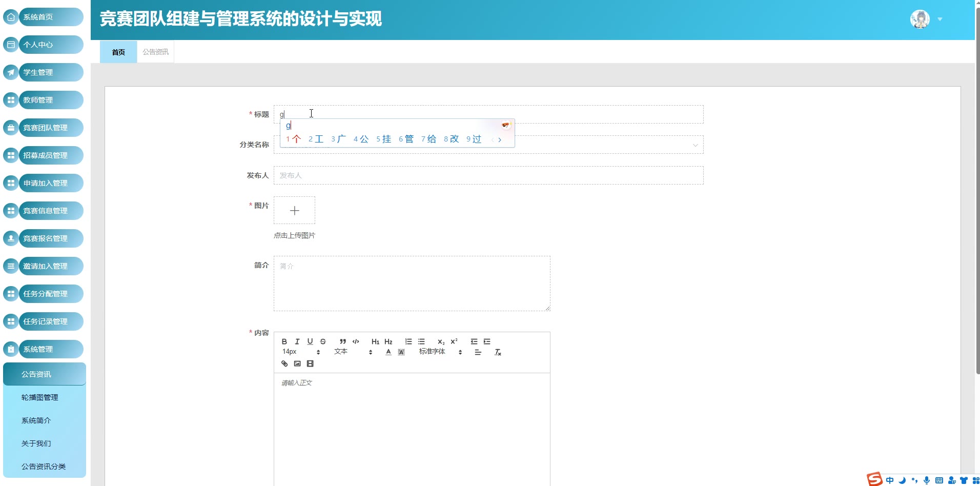
Task: Clear text formatting in the editor
Action: [x=498, y=352]
